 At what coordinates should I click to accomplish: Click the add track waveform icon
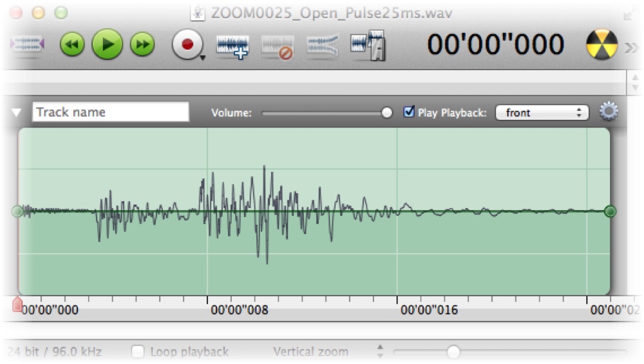tap(232, 46)
